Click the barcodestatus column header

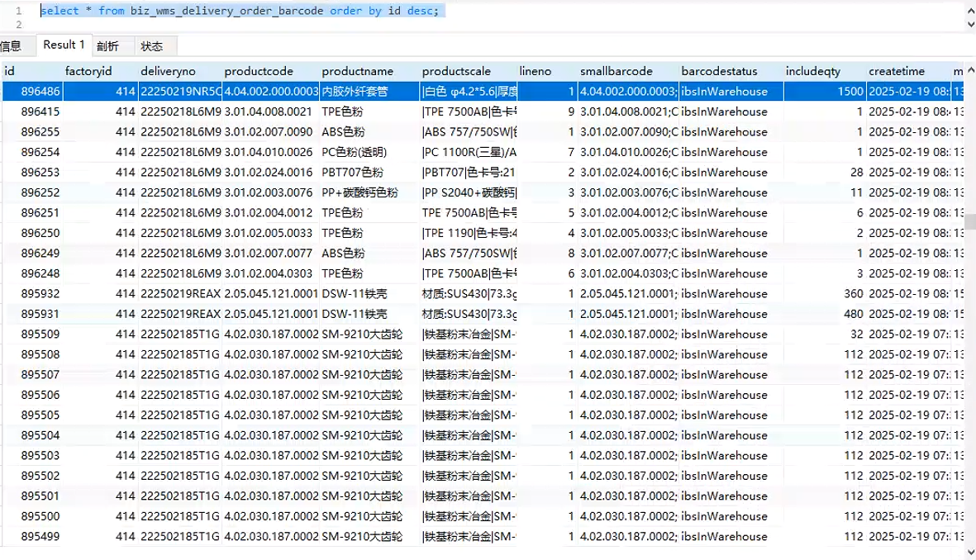click(x=718, y=71)
